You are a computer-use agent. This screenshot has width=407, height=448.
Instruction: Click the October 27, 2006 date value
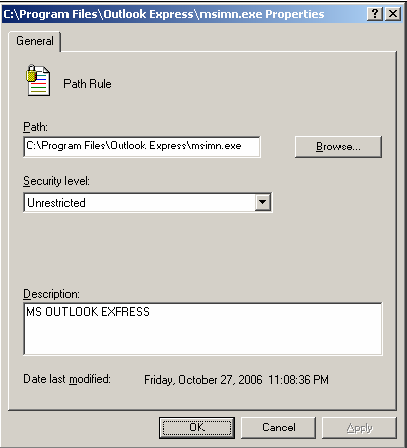coord(220,380)
